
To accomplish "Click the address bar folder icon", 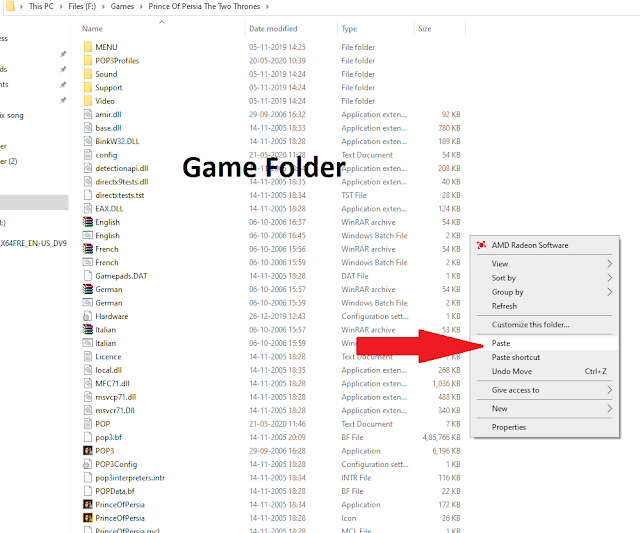I will pos(10,6).
